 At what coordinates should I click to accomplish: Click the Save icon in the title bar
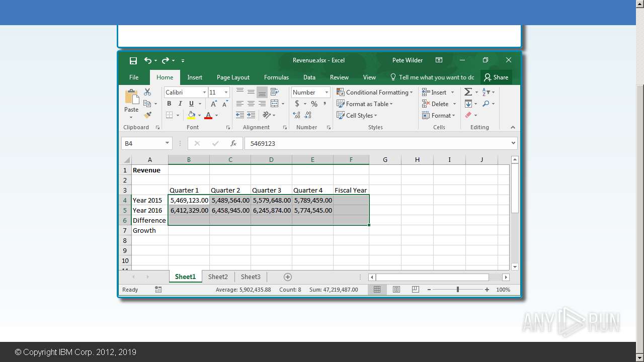(x=133, y=60)
